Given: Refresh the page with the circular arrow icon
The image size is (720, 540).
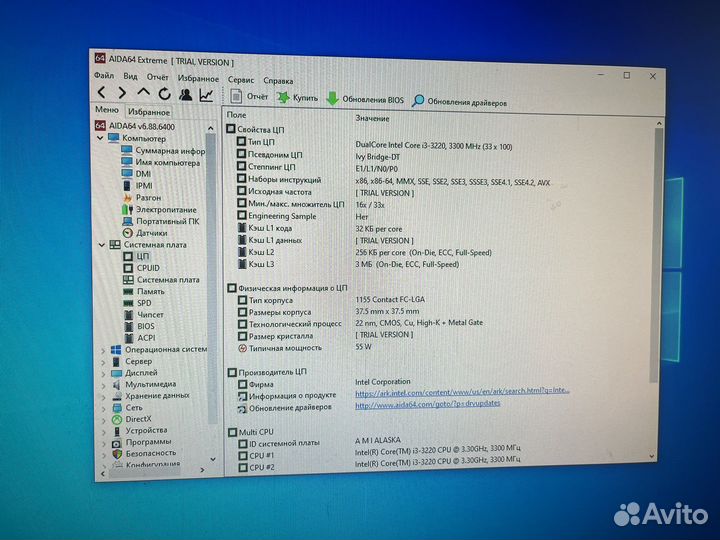Looking at the screenshot, I should pyautogui.click(x=164, y=94).
